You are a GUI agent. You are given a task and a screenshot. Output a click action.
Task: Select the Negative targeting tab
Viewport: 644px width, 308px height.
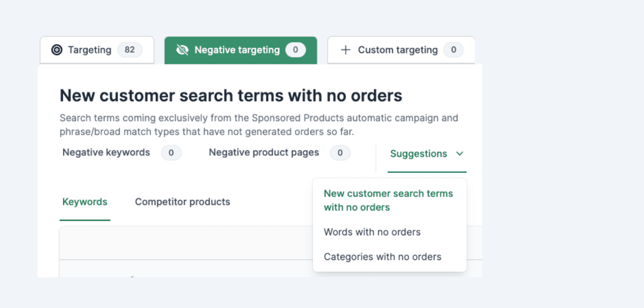pos(240,50)
